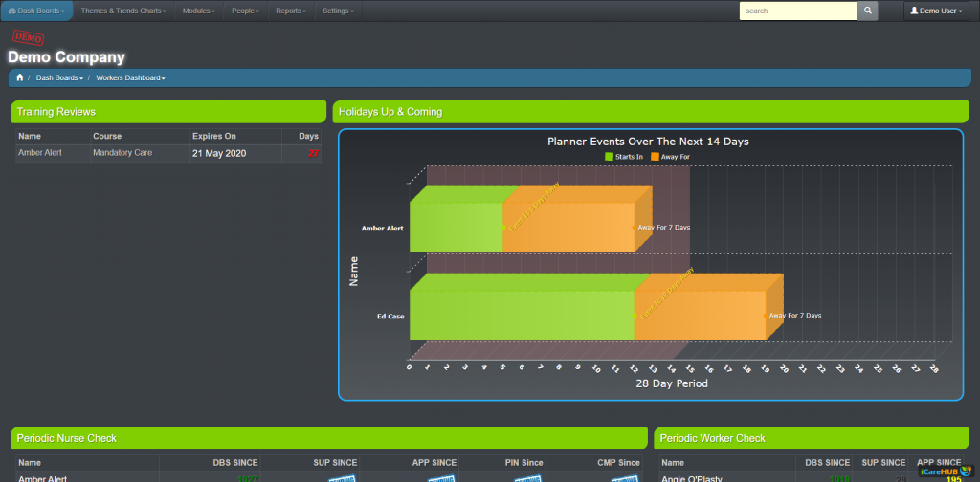Click the CMP Since column header
The image size is (980, 482).
(619, 463)
